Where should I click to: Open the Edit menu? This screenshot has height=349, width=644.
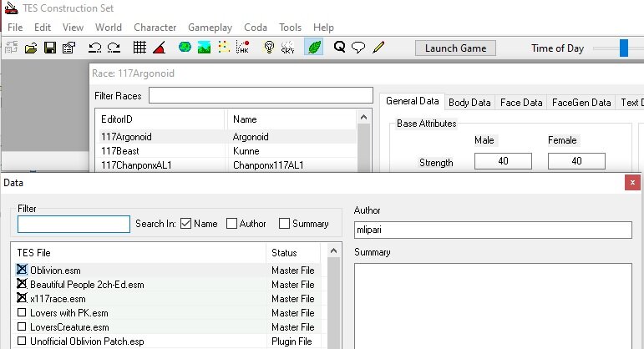[x=43, y=28]
